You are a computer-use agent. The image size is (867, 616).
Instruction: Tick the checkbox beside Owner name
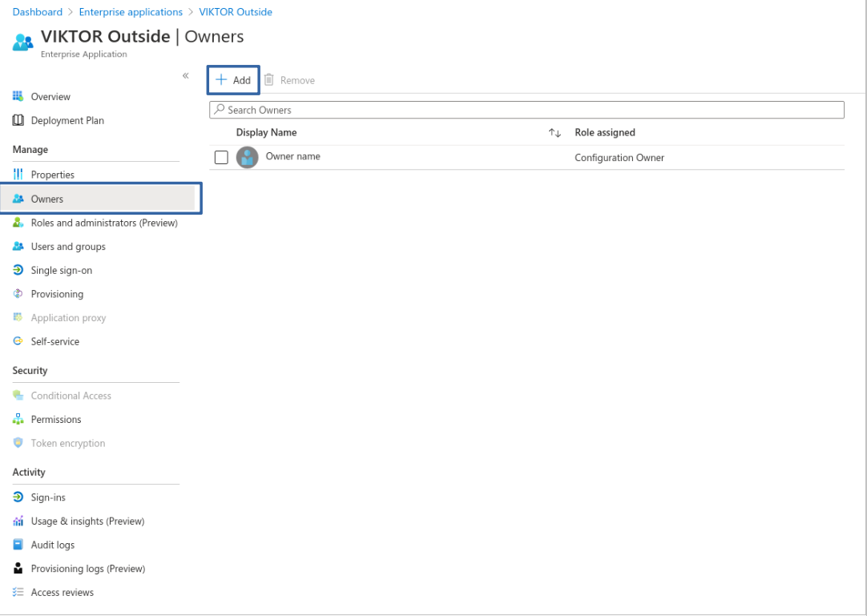tap(221, 158)
